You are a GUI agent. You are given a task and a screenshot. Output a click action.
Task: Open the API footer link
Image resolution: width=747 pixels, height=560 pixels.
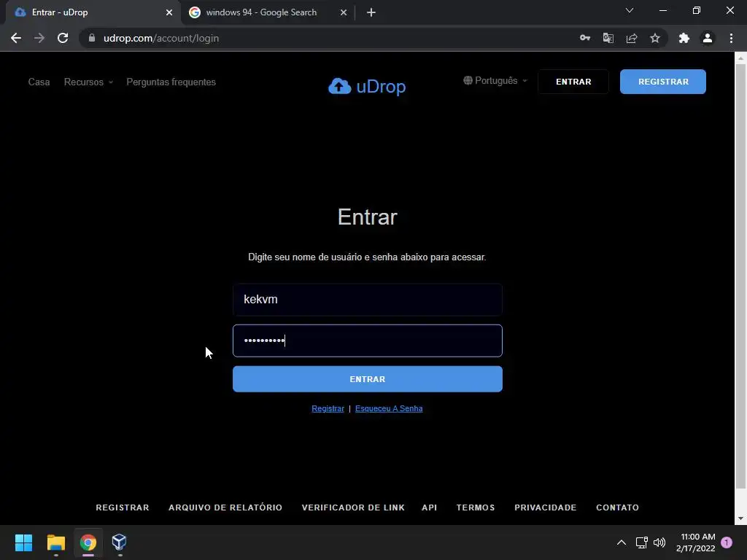429,507
